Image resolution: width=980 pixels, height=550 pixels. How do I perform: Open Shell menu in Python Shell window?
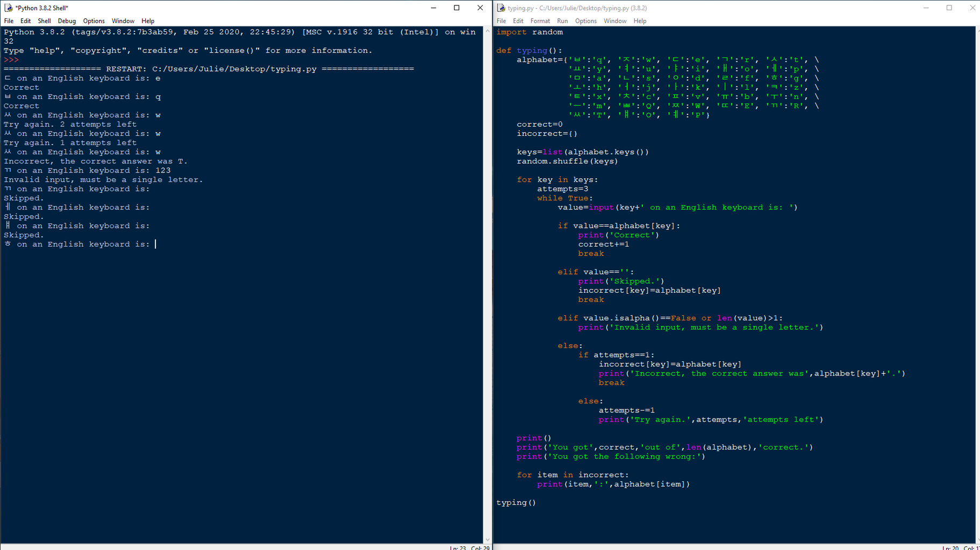(44, 21)
